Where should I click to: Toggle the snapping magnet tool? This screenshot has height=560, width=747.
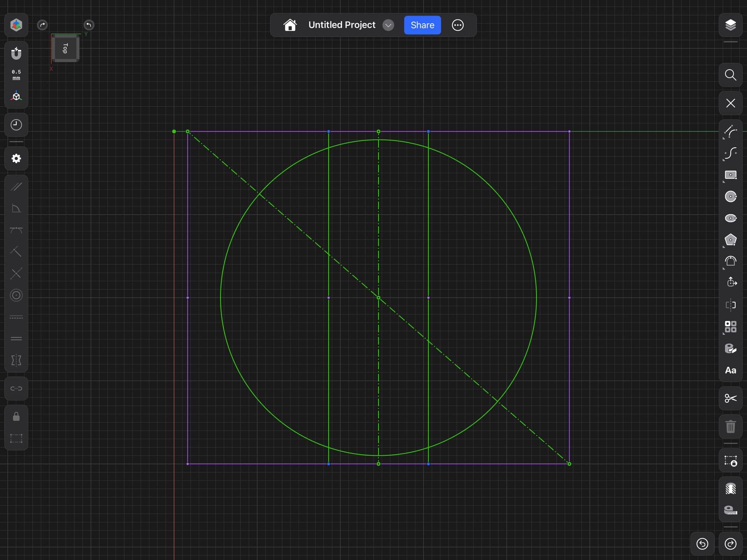coord(16,53)
